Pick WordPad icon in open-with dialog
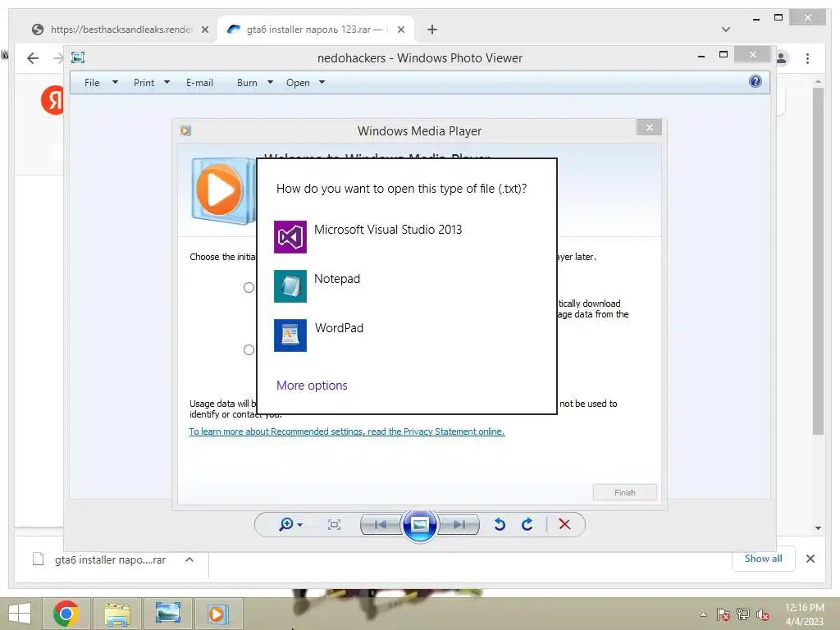 290,336
